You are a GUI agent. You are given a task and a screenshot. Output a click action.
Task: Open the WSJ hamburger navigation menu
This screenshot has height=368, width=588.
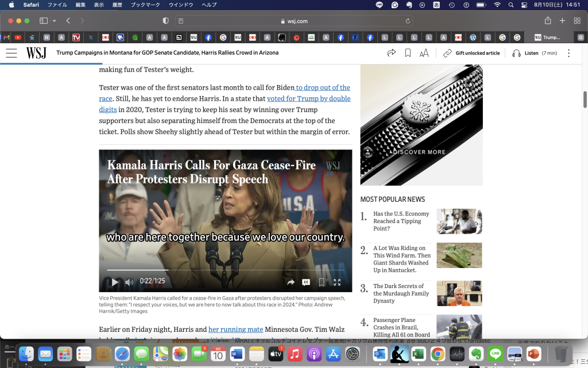tap(11, 53)
